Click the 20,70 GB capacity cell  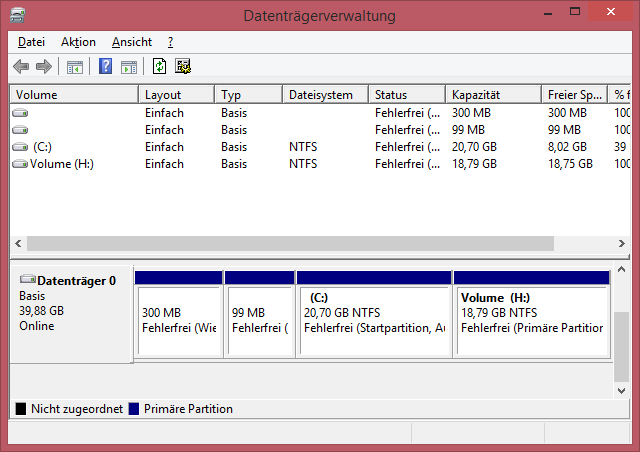point(474,147)
